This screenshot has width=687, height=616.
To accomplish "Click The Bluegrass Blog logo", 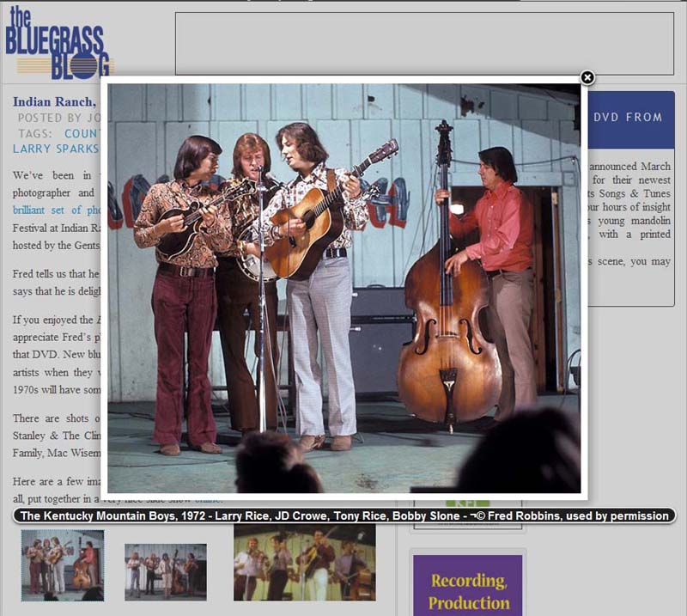I will [x=58, y=43].
